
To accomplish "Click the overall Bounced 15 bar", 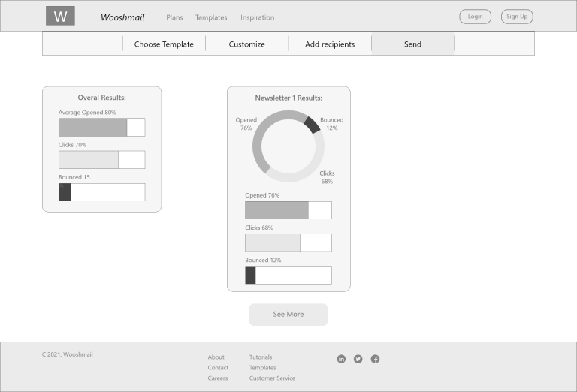I will [102, 192].
